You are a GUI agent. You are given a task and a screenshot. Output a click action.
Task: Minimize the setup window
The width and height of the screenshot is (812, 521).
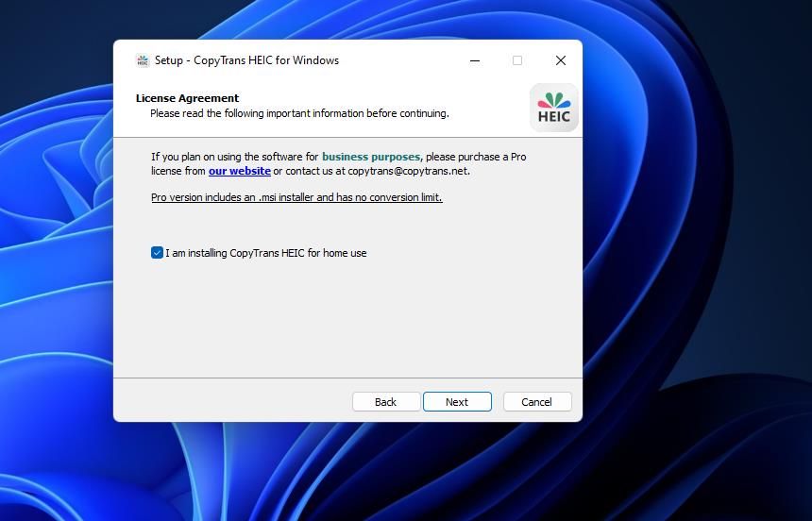click(475, 60)
